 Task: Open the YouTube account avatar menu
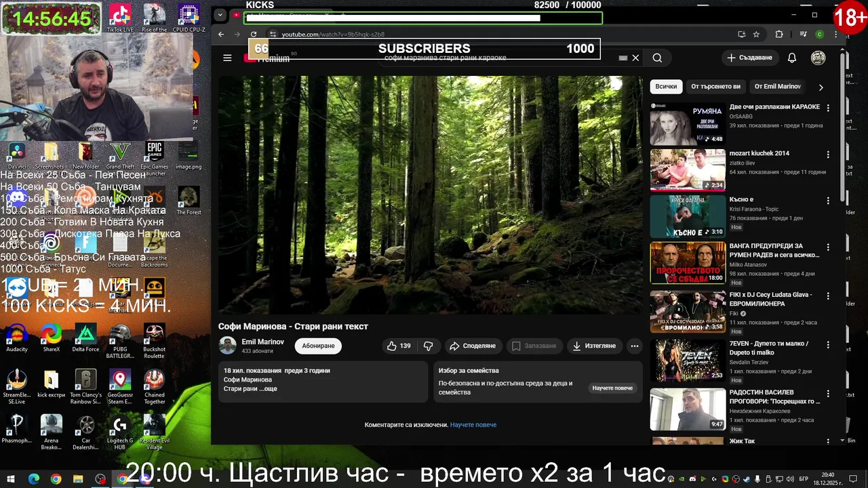pos(818,58)
